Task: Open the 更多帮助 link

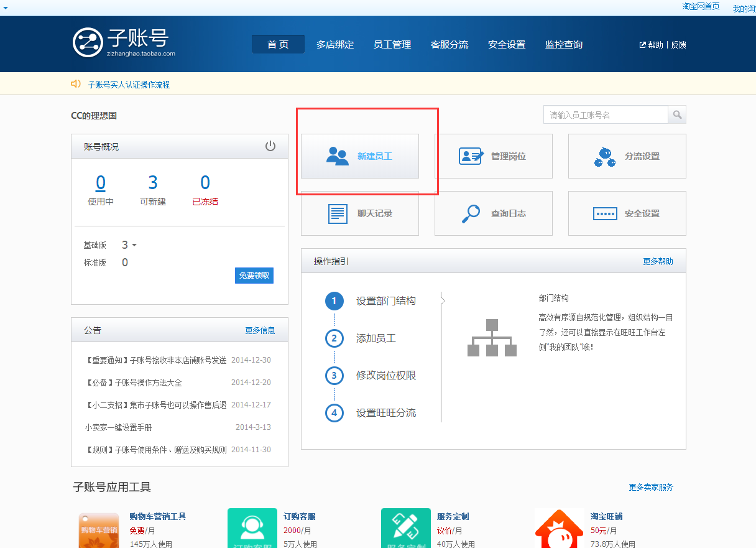Action: tap(658, 261)
